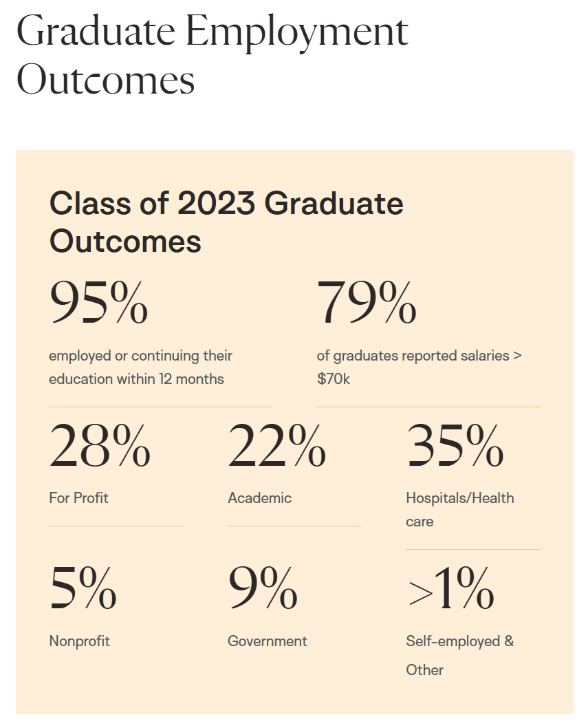588x728 pixels.
Task: Select the 95% statistic figure
Action: coord(98,303)
